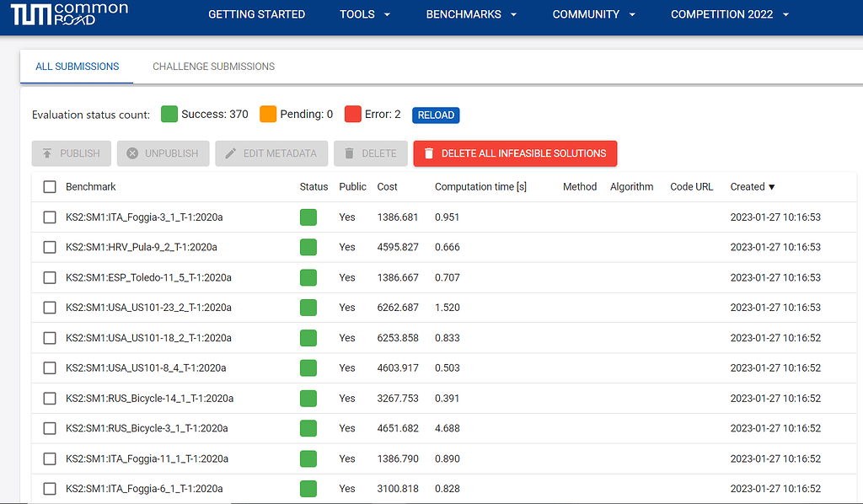Click the trash icon on Delete All Infeasible Solutions
863x504 pixels.
[x=429, y=153]
